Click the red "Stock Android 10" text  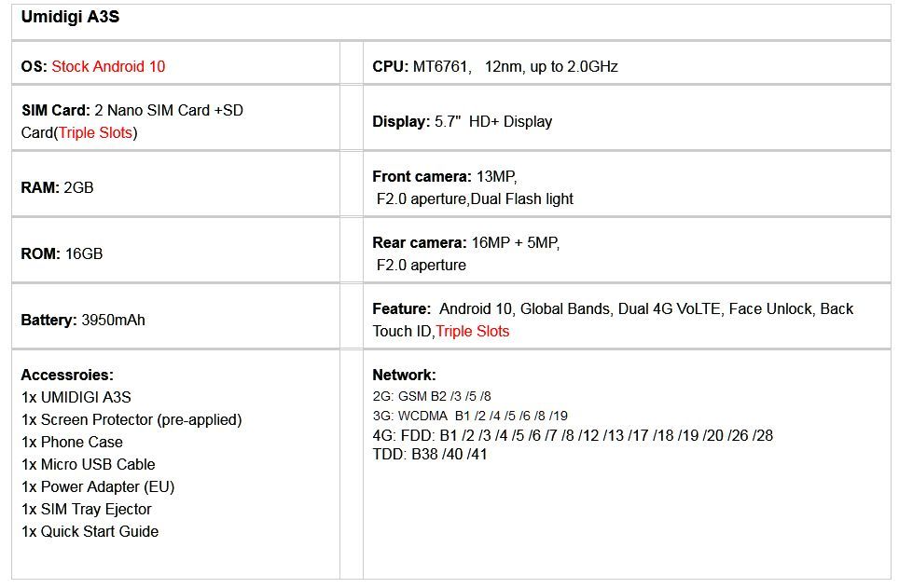click(x=108, y=66)
